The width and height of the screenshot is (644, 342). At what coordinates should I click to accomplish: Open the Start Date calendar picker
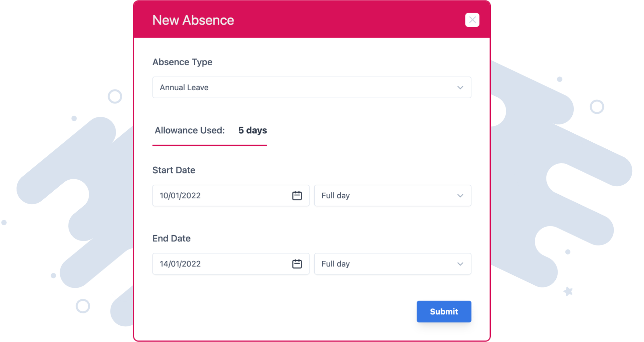tap(296, 196)
